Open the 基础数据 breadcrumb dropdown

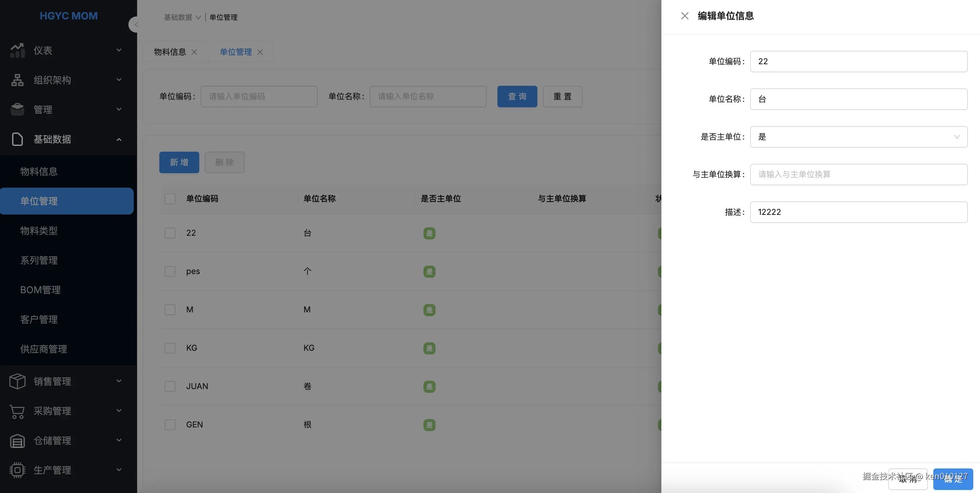click(x=182, y=17)
